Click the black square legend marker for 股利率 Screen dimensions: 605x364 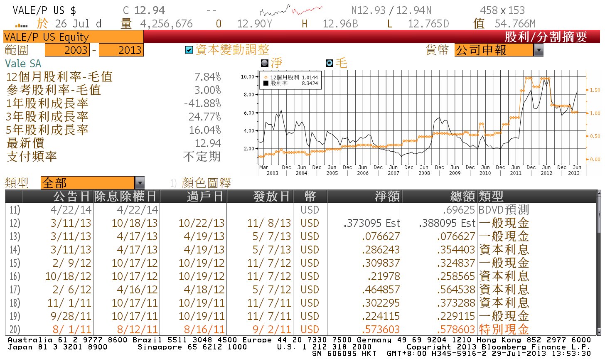tap(265, 84)
